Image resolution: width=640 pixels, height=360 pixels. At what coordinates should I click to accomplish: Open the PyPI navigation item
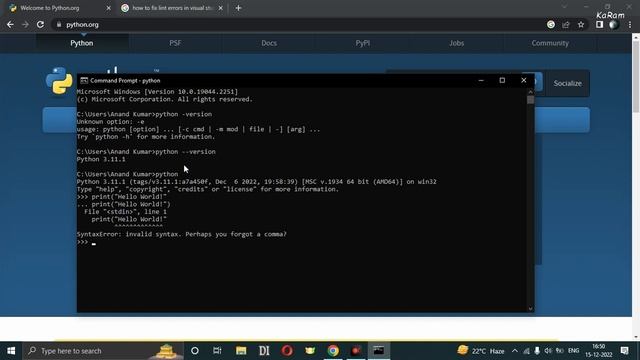362,43
